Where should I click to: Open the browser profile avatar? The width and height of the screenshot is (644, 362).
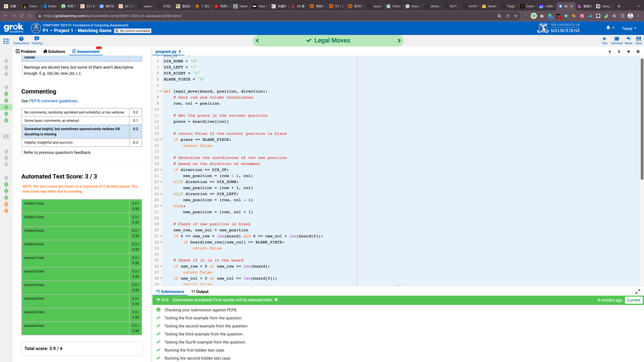pos(631,16)
